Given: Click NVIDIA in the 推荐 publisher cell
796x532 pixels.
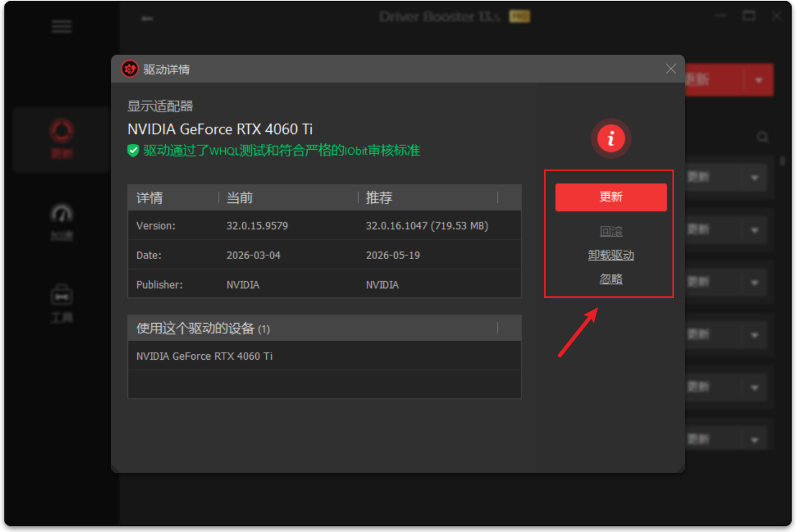Looking at the screenshot, I should click(382, 285).
